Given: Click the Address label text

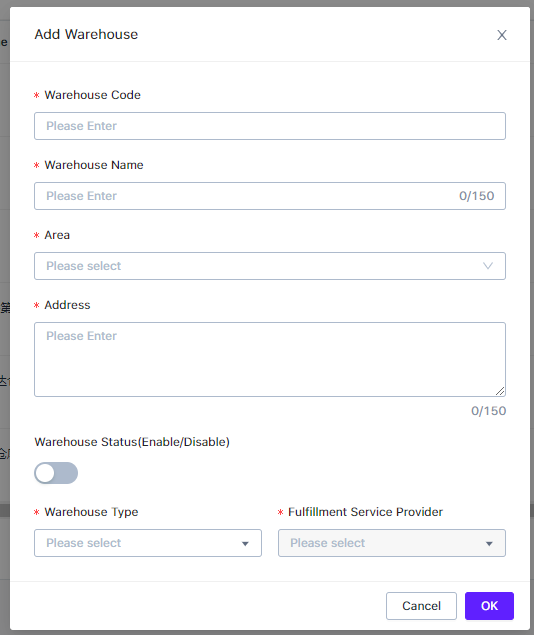Looking at the screenshot, I should coord(67,305).
